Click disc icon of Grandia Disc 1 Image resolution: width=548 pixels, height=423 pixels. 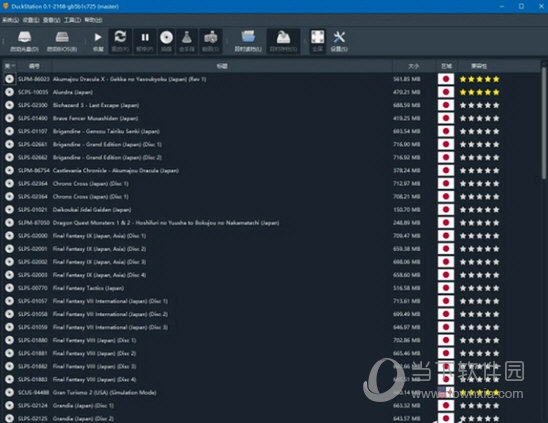coord(9,406)
